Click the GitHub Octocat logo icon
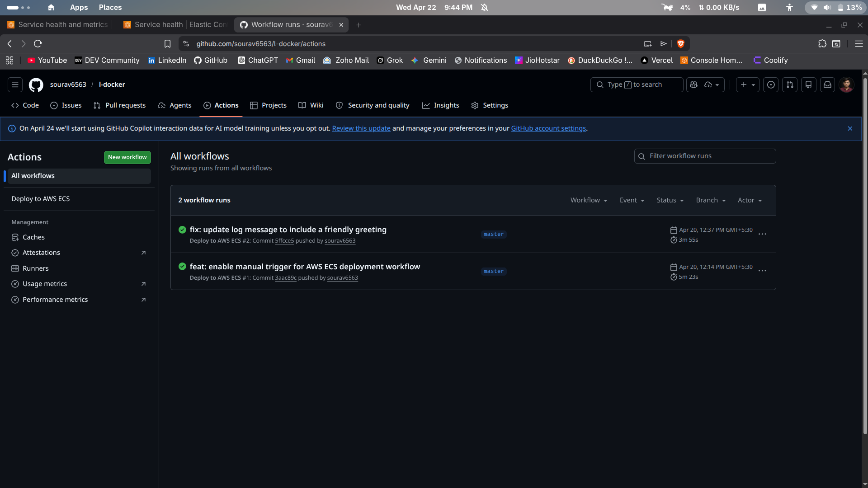Viewport: 868px width, 488px height. [x=36, y=84]
